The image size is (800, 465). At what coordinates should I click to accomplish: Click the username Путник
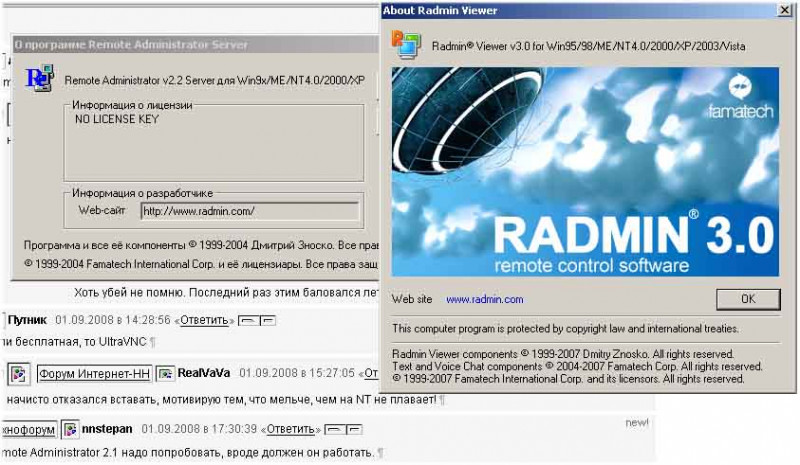pyautogui.click(x=27, y=320)
